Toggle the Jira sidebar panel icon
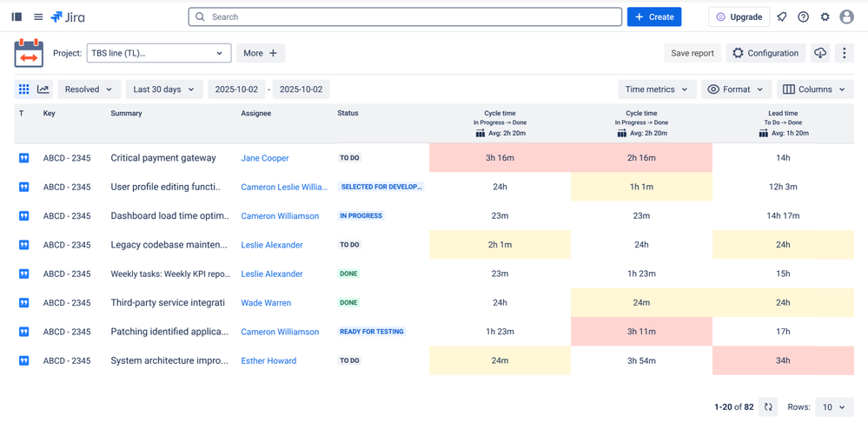Image resolution: width=868 pixels, height=429 pixels. point(17,16)
